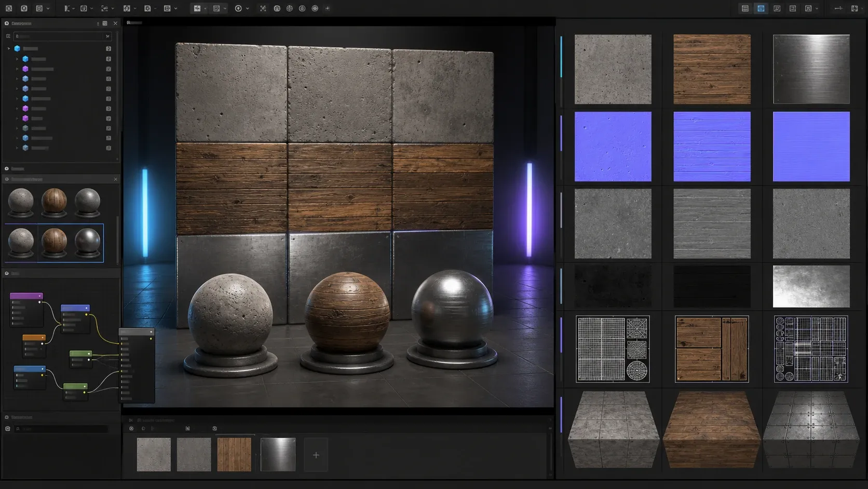Select the purple node in the node graph
868x489 pixels.
pos(26,309)
